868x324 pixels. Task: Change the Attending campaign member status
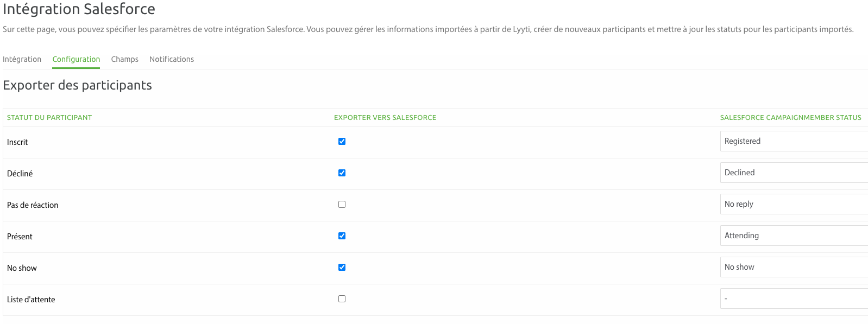coord(793,236)
